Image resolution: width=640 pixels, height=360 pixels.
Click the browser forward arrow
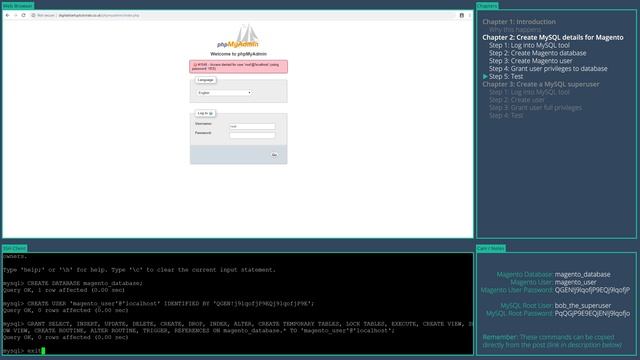16,15
